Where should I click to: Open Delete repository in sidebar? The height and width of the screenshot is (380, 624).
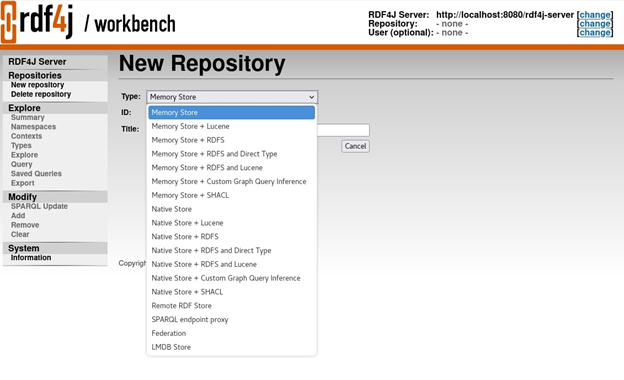[x=41, y=94]
